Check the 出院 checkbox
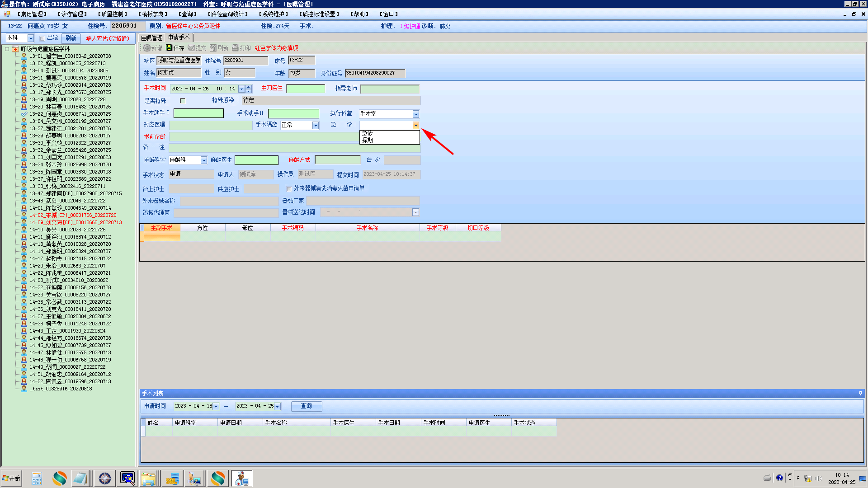The width and height of the screenshot is (868, 488). pos(42,38)
